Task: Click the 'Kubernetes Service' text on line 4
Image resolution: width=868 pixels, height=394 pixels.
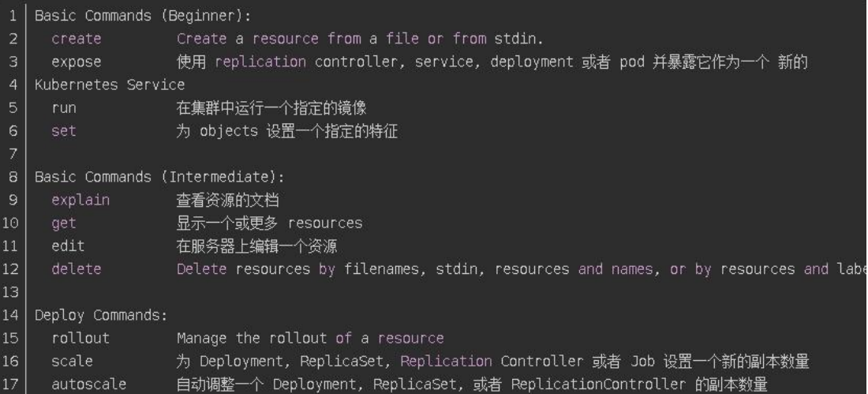Action: point(110,84)
